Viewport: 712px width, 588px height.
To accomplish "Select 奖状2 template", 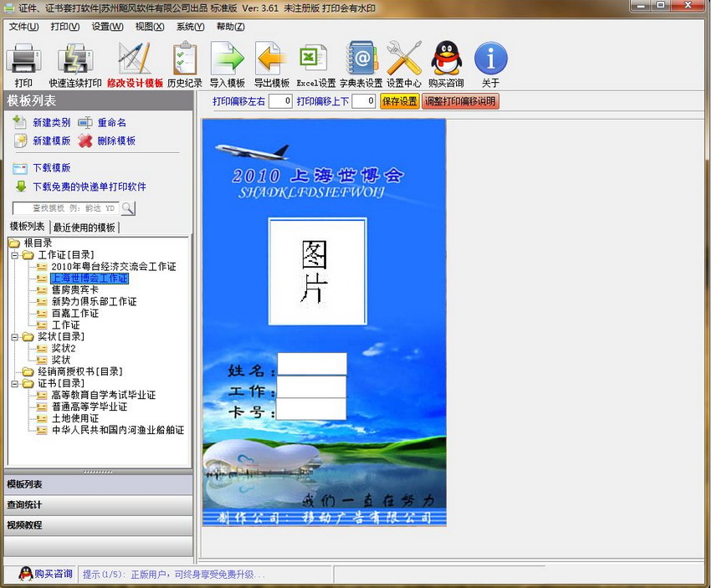I will pyautogui.click(x=64, y=348).
